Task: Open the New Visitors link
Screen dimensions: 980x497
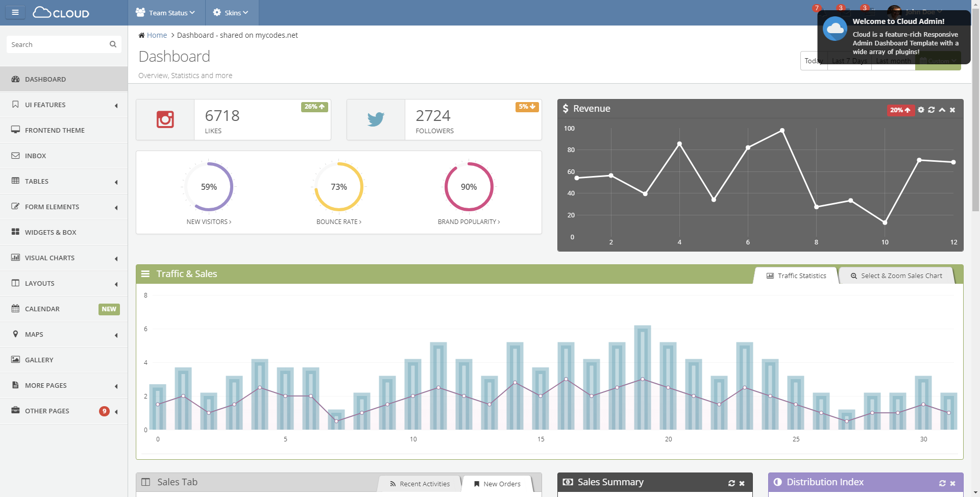Action: click(209, 222)
